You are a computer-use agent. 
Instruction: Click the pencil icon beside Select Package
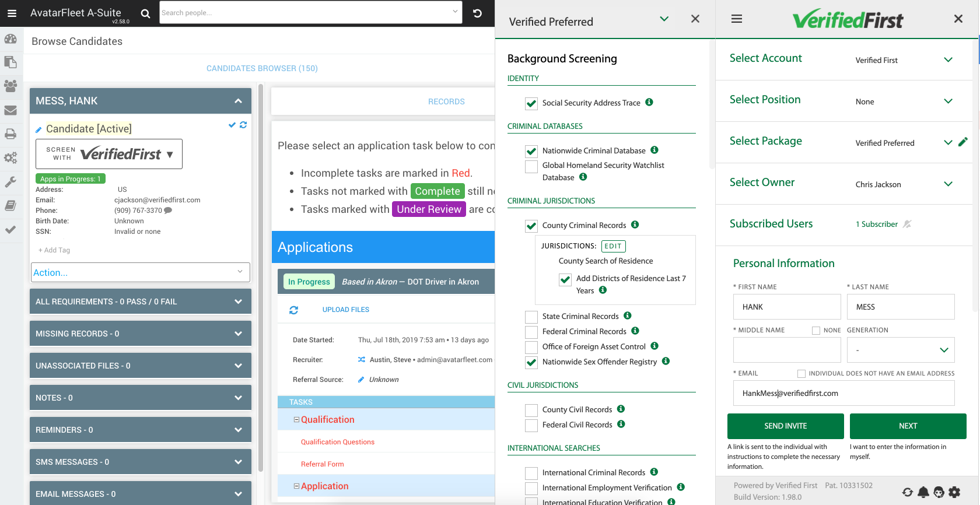963,142
